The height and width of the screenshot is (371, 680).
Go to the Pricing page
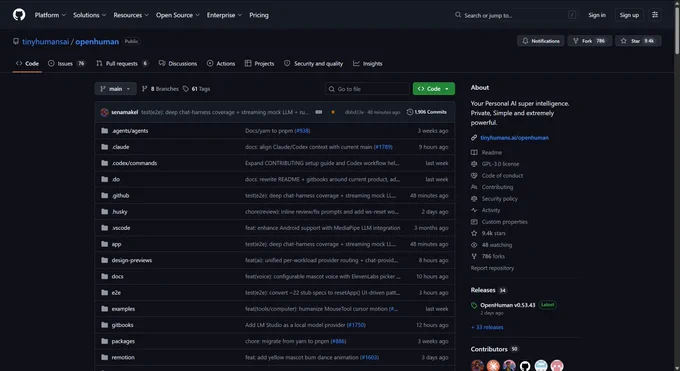coord(259,15)
